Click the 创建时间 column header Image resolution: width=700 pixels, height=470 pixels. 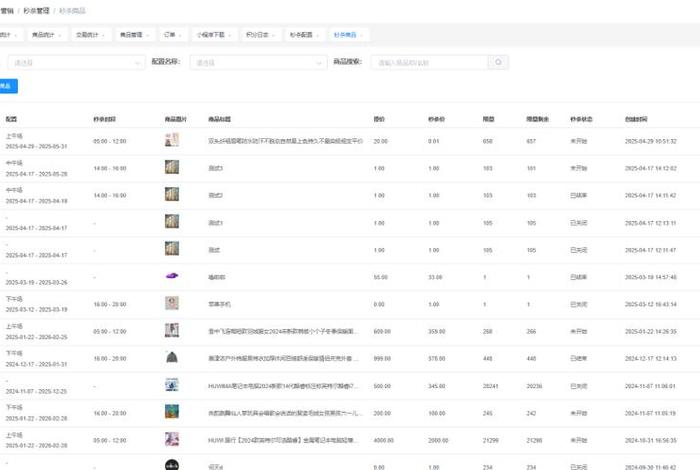636,119
